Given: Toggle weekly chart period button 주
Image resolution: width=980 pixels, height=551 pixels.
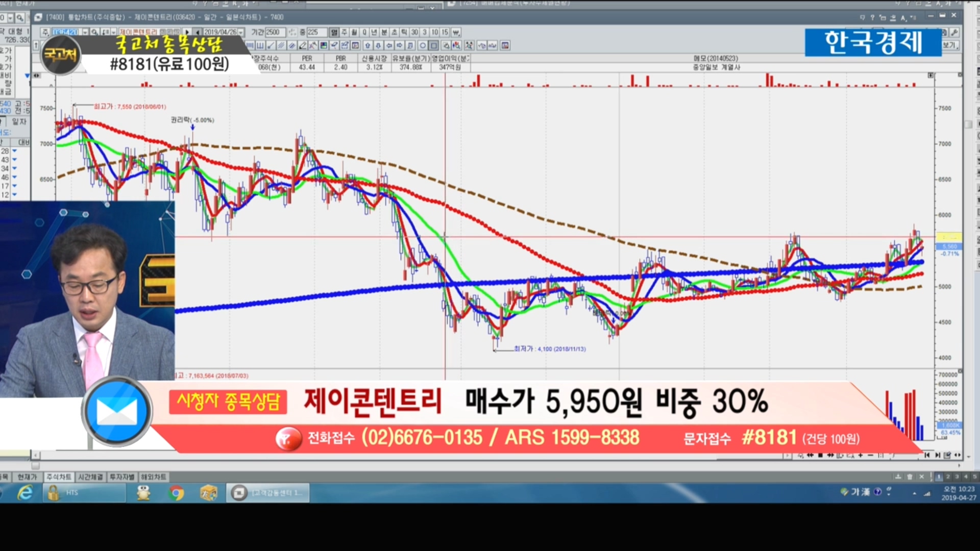Looking at the screenshot, I should point(345,32).
